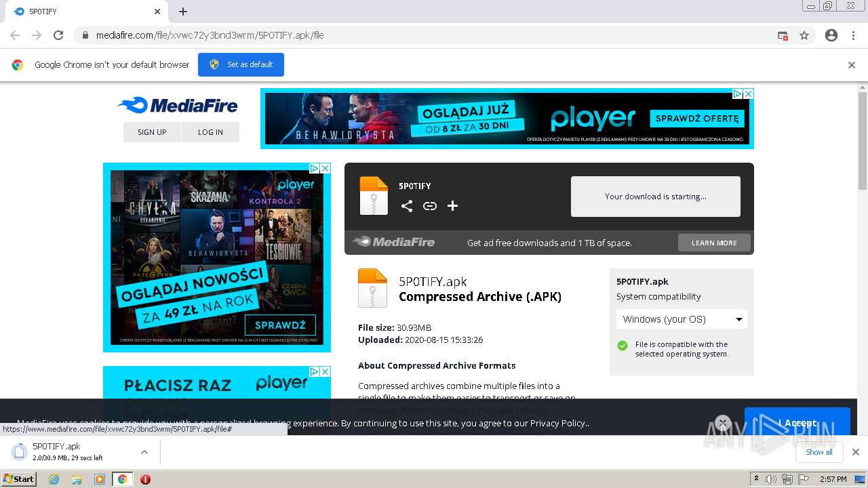
Task: Close the downloads bar
Action: click(856, 452)
